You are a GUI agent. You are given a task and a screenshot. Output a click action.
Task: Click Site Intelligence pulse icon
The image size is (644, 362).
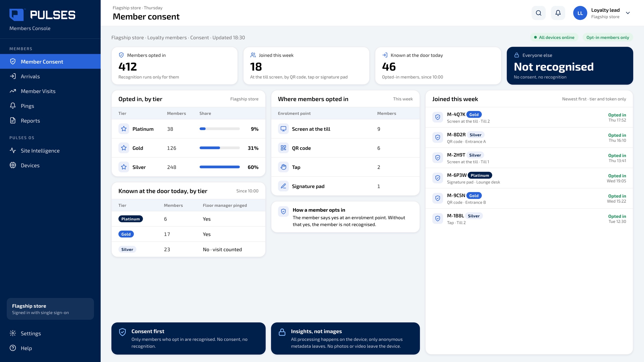13,150
